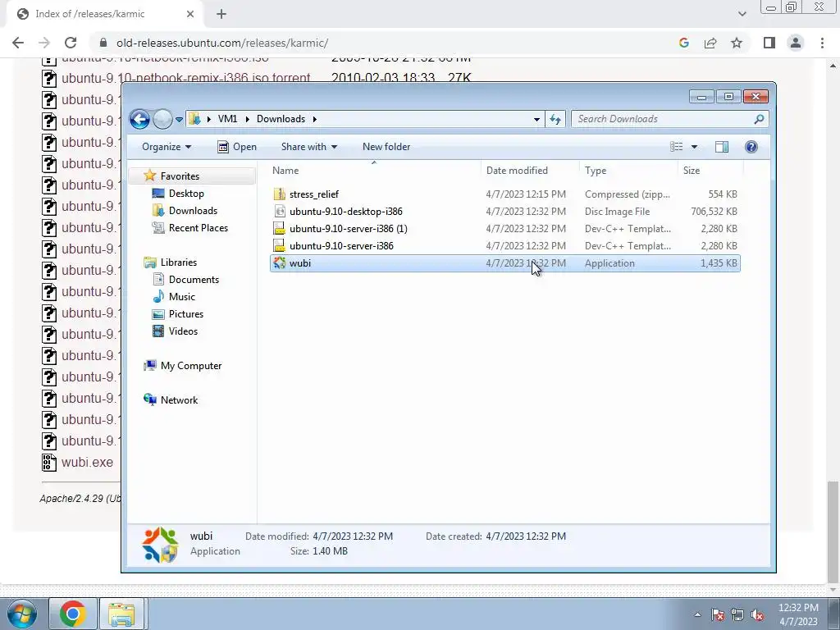
Task: Open Chrome three-dot menu
Action: tap(822, 43)
